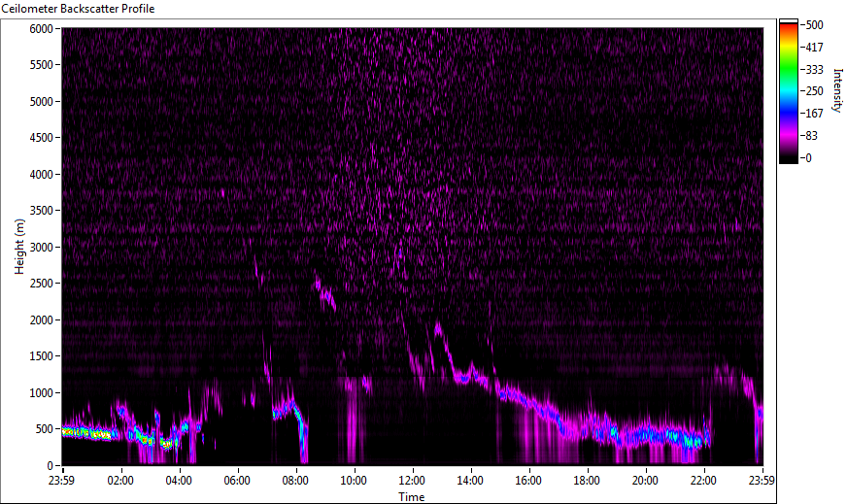Click the 'Ceilometer Backscatter Profile' title
This screenshot has height=504, width=847.
click(79, 9)
